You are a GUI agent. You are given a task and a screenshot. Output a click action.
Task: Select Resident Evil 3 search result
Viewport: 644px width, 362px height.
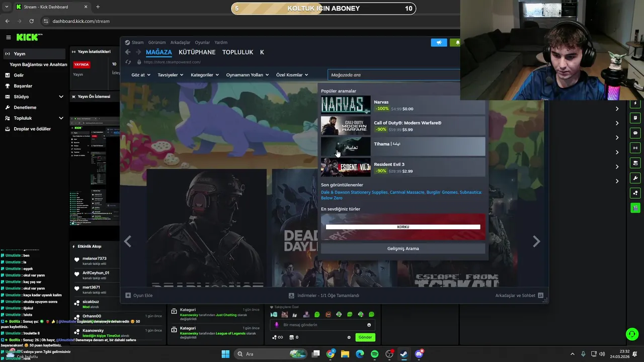403,167
